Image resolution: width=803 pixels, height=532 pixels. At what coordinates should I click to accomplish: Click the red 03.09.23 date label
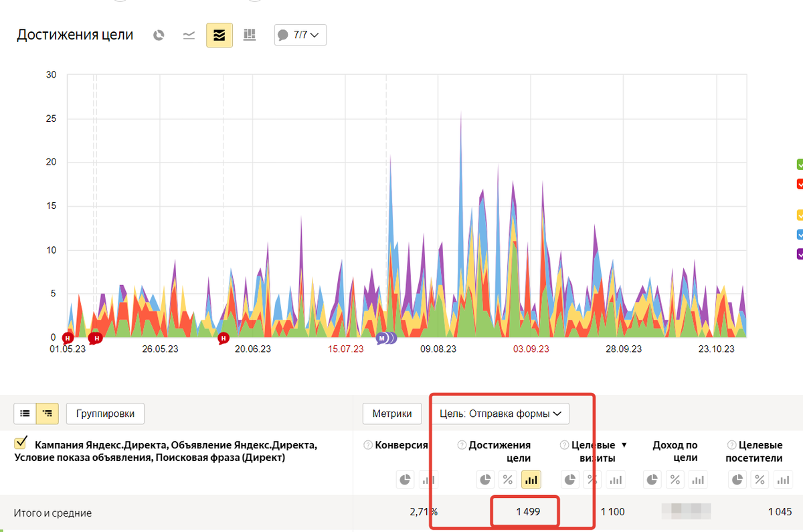coord(531,349)
